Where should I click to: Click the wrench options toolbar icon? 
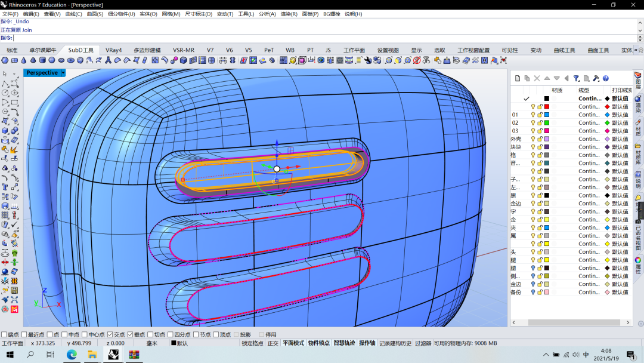pos(367,60)
